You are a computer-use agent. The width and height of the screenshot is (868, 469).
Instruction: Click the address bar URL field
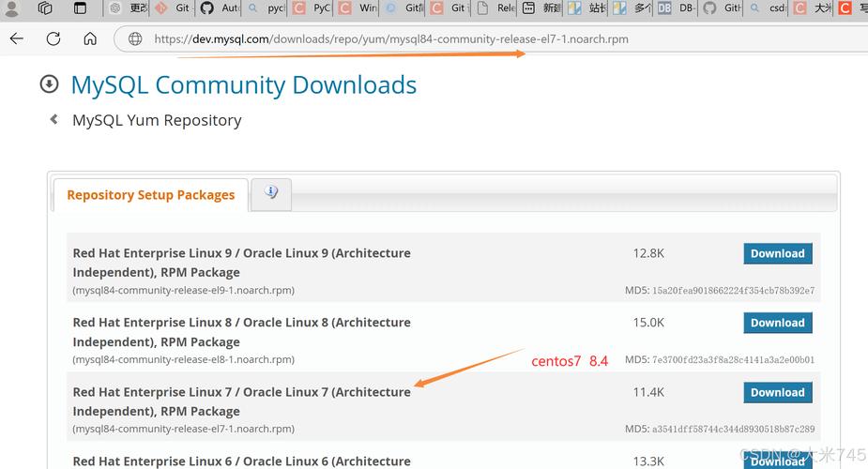(x=391, y=39)
